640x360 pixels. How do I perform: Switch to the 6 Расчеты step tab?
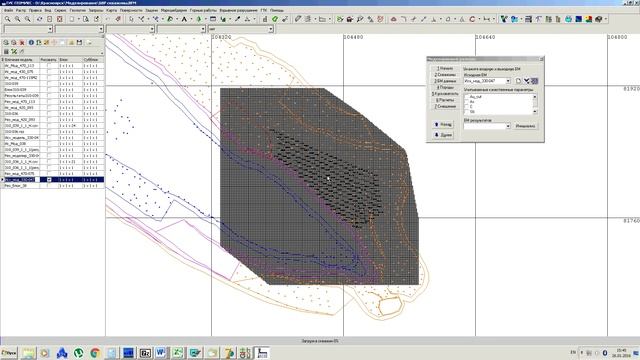pyautogui.click(x=445, y=100)
